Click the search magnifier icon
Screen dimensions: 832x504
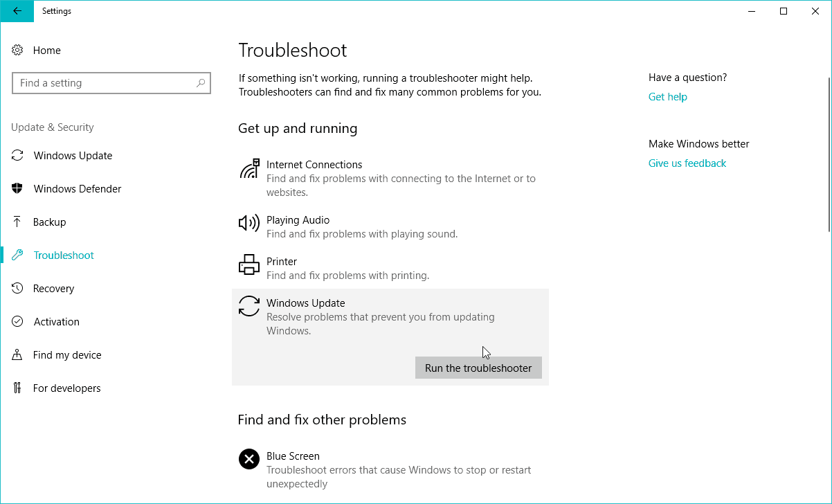pos(201,83)
